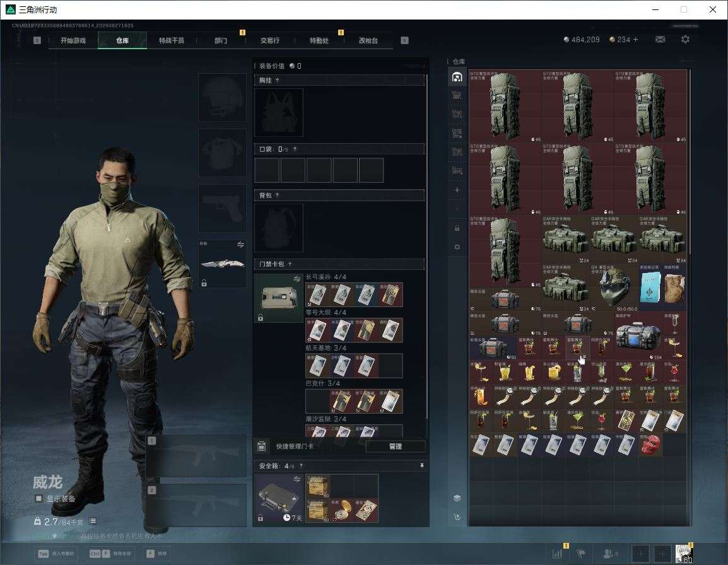
Task: Click the empty helmet equipment slot
Action: pyautogui.click(x=223, y=98)
